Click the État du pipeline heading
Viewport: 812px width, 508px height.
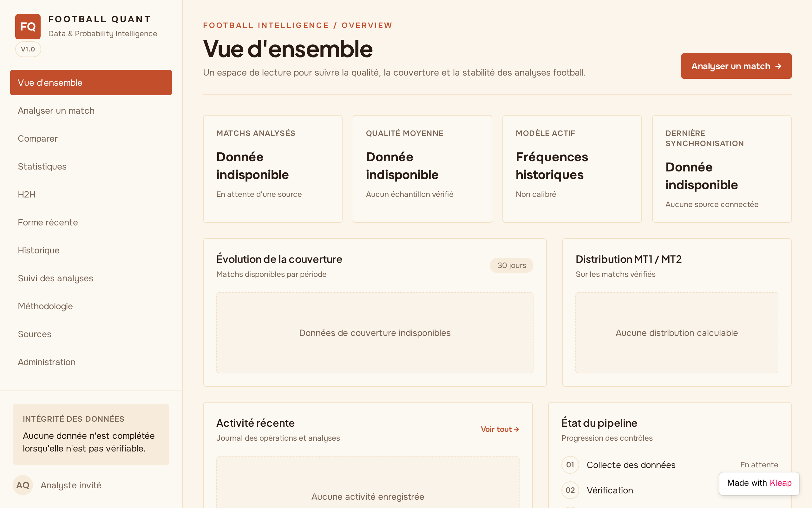(599, 423)
